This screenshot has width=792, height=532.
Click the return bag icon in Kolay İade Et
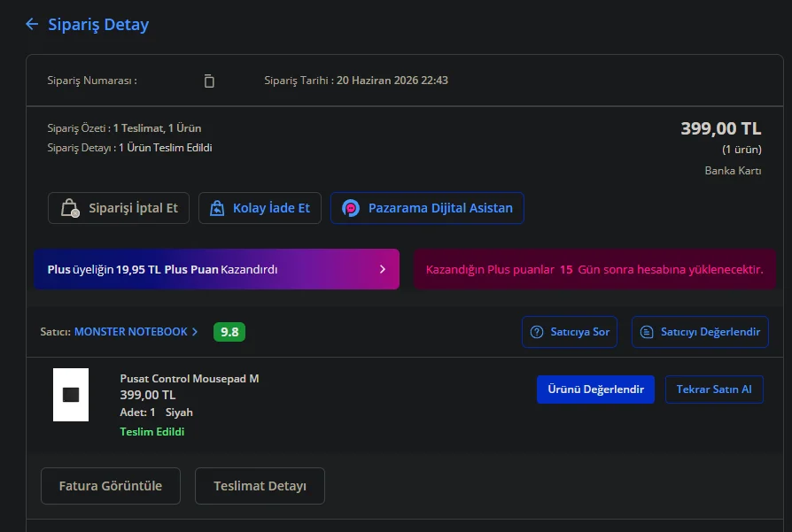coord(217,208)
